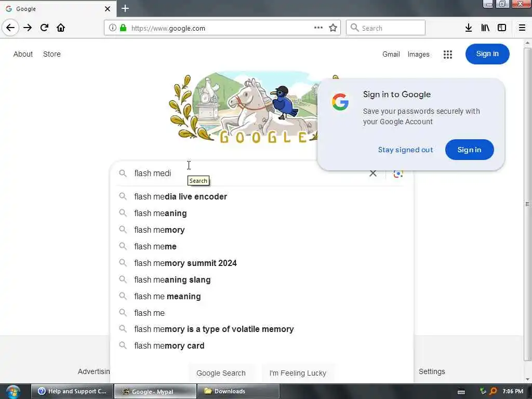Open the Windows Start orb
The image size is (532, 399).
tap(13, 392)
